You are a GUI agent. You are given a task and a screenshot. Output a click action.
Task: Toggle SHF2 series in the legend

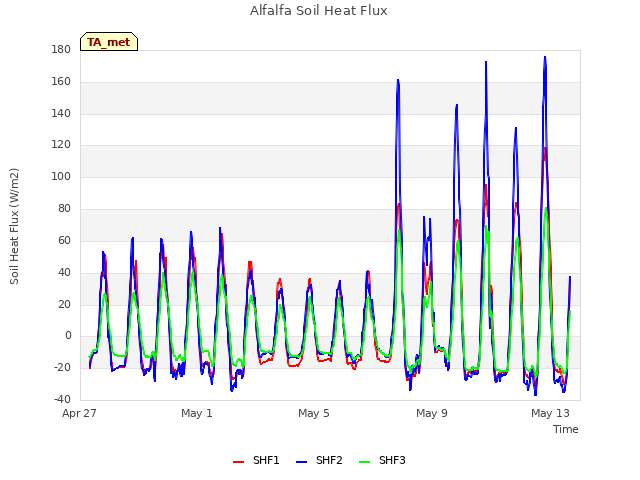319,460
